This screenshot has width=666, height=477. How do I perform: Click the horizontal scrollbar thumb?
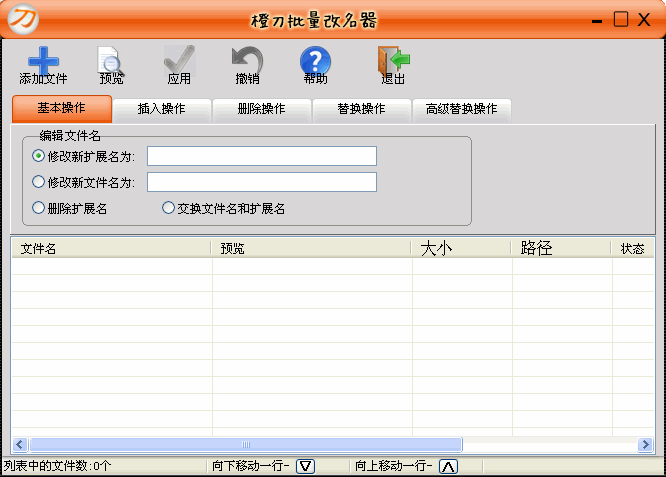(246, 444)
